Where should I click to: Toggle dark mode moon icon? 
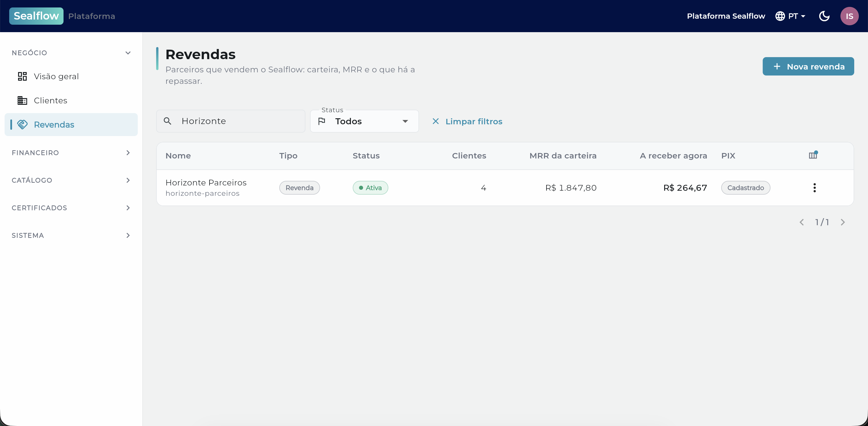[x=824, y=16]
